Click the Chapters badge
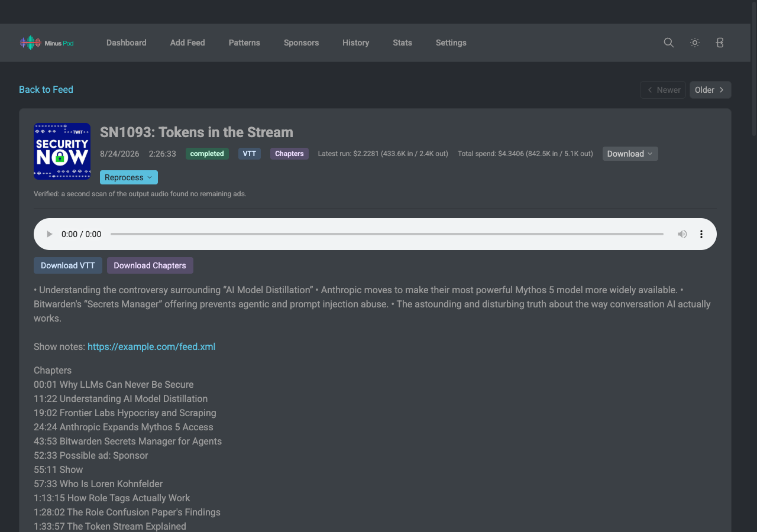Screen dimensions: 757x532 289,154
